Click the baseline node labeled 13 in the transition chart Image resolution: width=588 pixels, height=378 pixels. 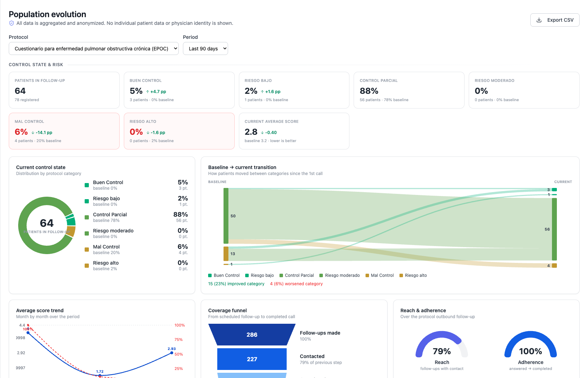pos(226,254)
